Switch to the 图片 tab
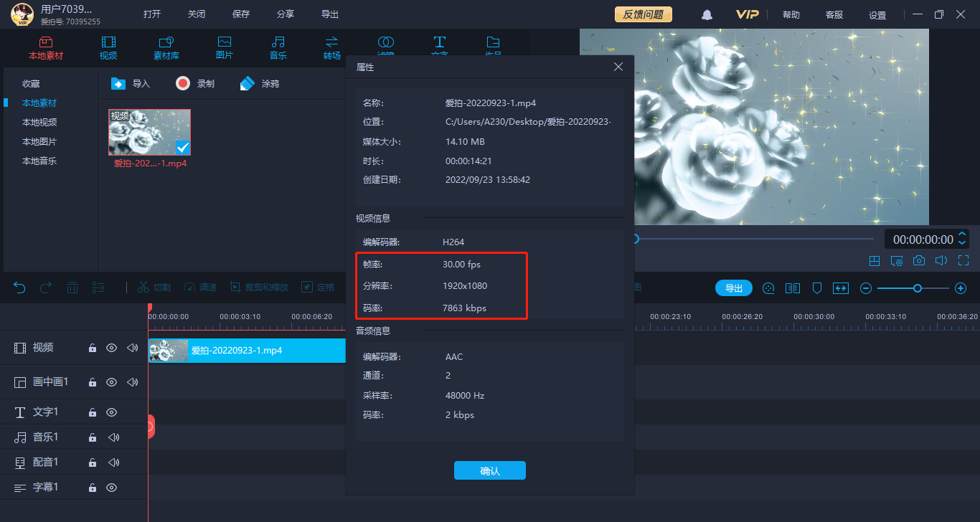The width and height of the screenshot is (980, 522). [x=225, y=47]
